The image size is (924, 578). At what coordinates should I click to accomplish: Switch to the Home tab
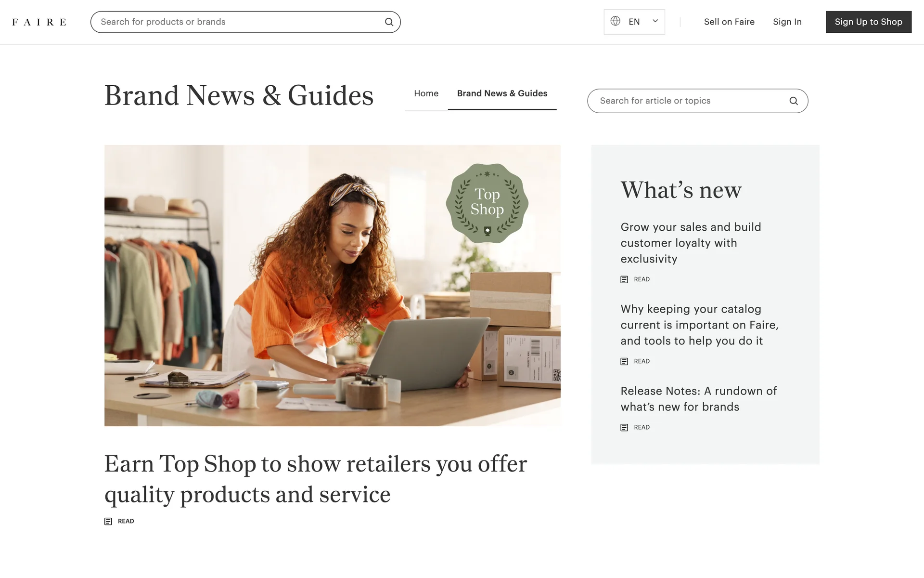tap(426, 93)
